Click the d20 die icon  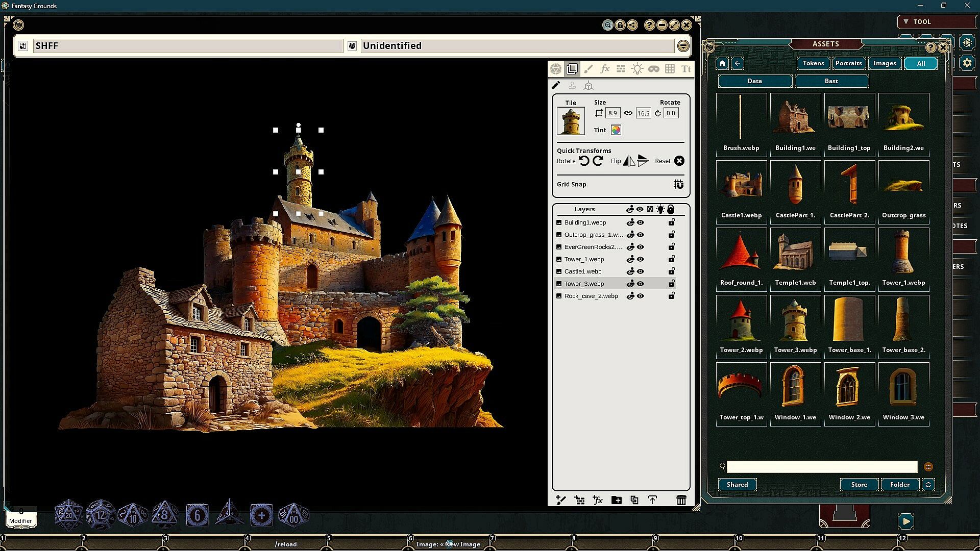coord(68,515)
